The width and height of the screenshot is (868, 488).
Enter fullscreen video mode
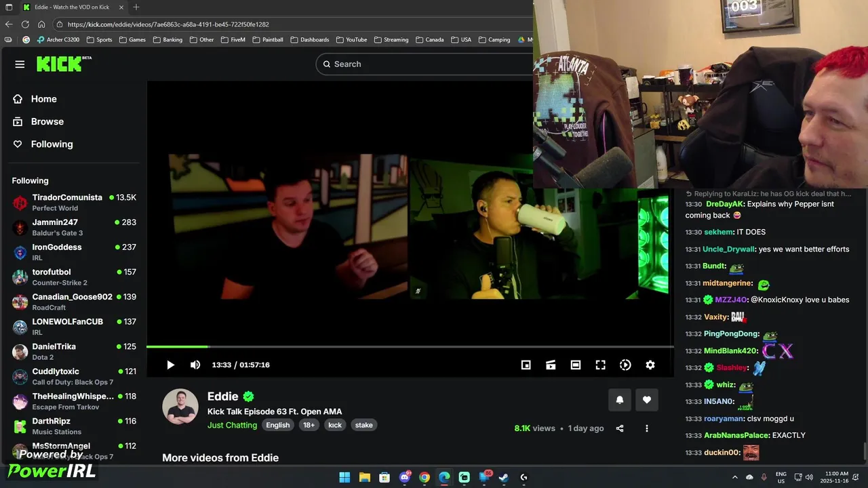pyautogui.click(x=600, y=365)
